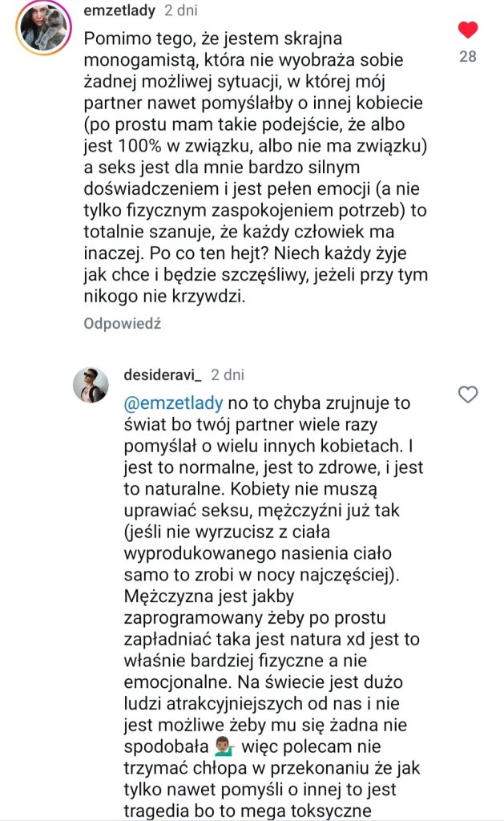Tap Odpowiedź to reply to emzetlady

click(123, 324)
